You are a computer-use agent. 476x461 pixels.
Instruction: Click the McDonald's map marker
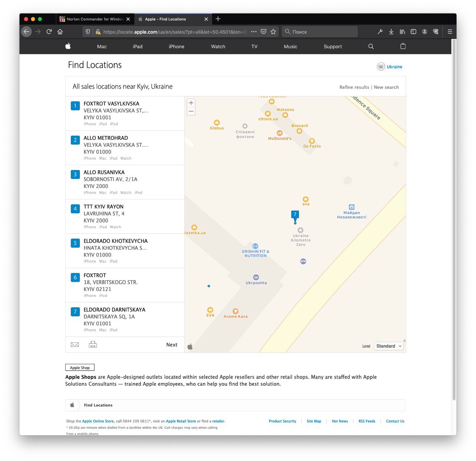[x=280, y=133]
